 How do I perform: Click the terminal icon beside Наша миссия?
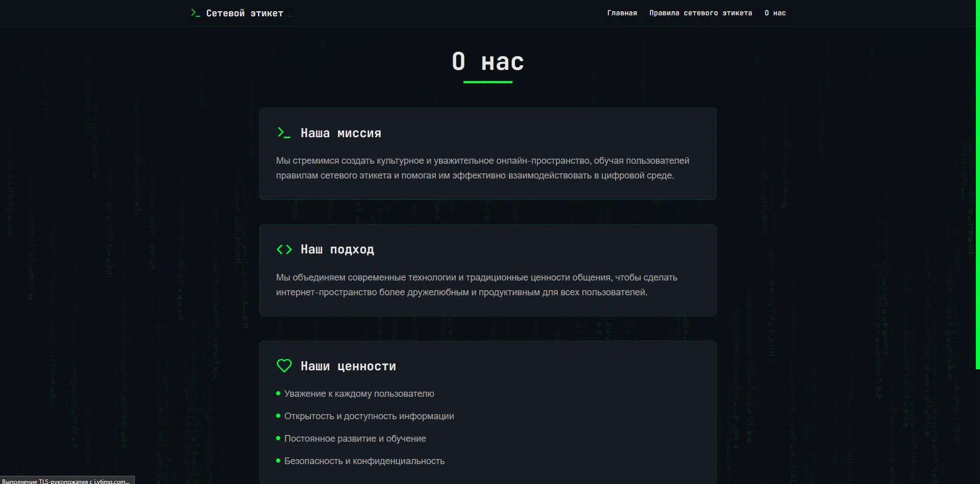[284, 133]
